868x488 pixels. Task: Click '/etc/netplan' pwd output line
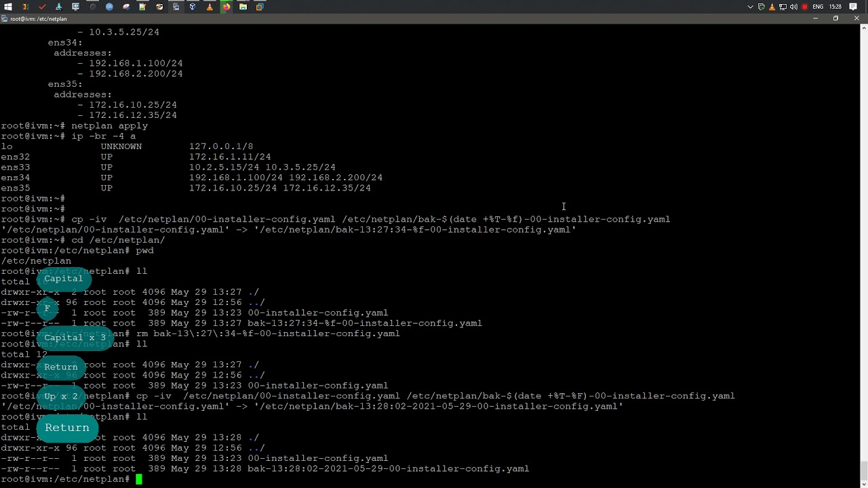pyautogui.click(x=36, y=261)
